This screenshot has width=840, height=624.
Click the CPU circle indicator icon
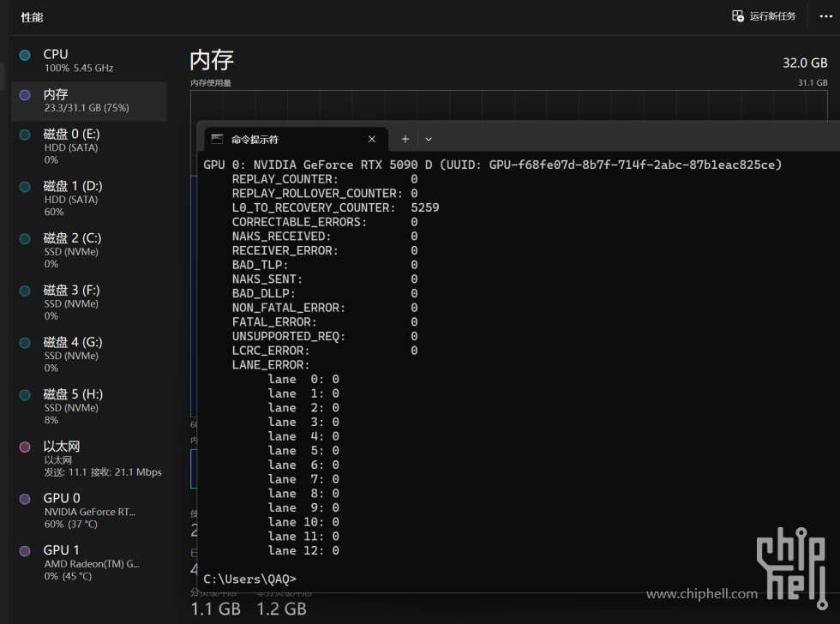tap(25, 55)
